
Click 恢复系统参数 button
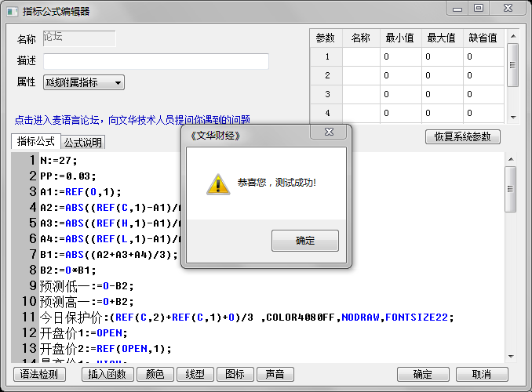[x=463, y=136]
